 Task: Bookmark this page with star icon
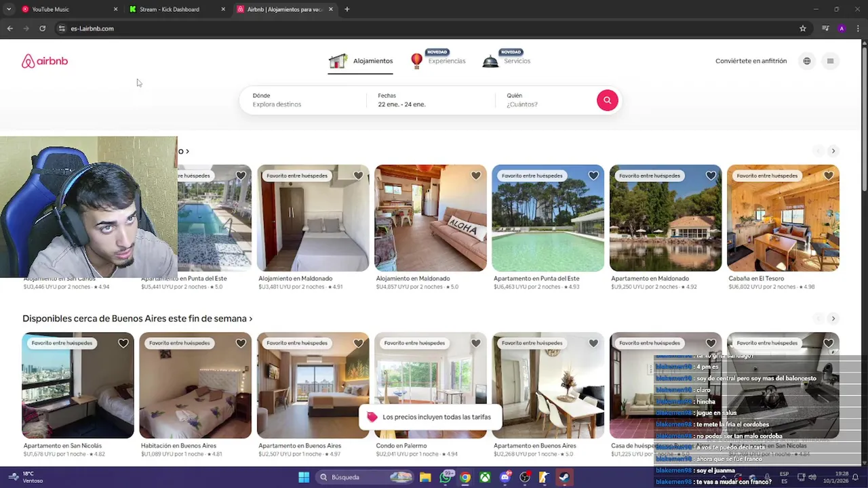pyautogui.click(x=803, y=28)
